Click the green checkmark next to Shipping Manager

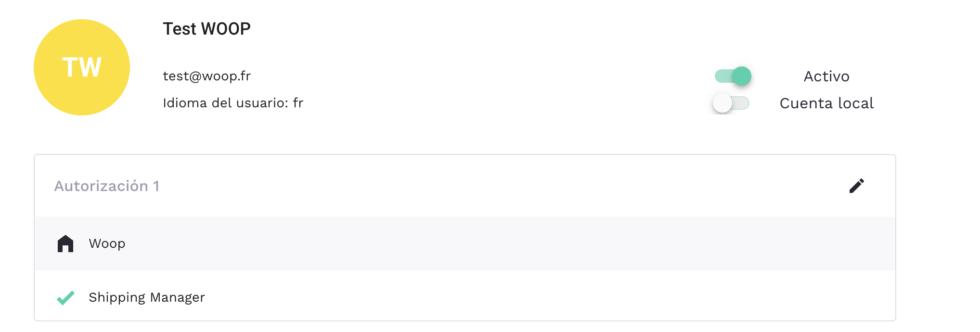[65, 298]
